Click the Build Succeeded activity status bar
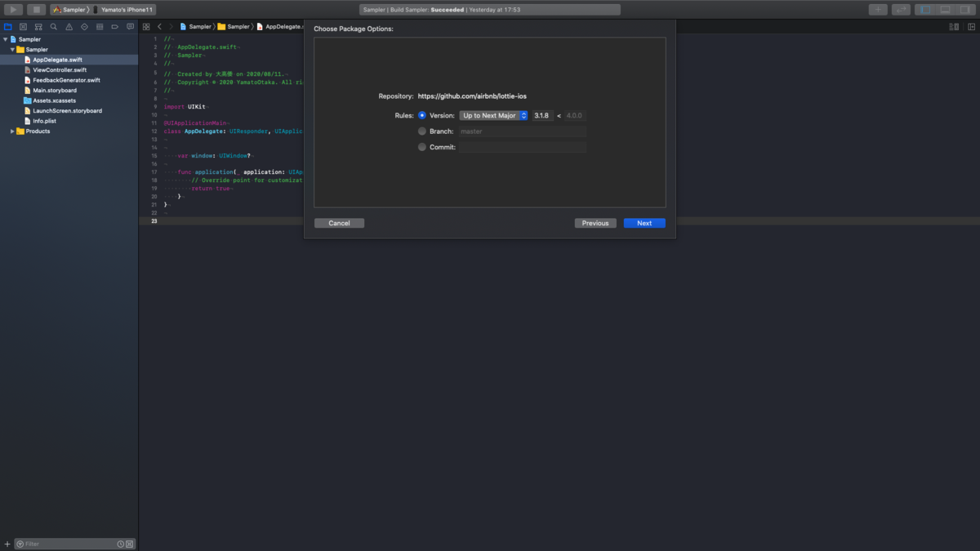 (490, 10)
